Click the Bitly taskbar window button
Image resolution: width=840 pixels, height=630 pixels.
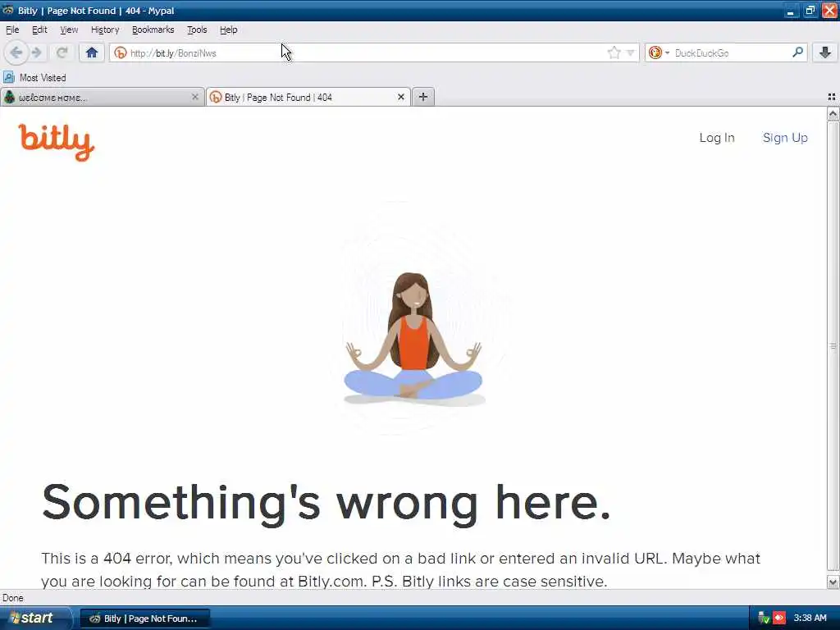[x=144, y=619]
